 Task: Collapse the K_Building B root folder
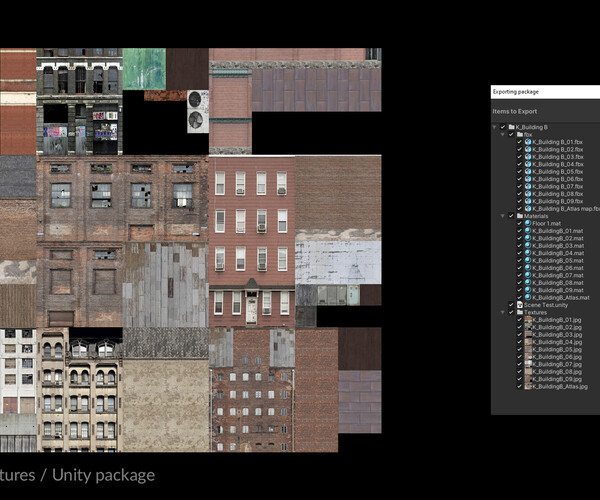(494, 127)
